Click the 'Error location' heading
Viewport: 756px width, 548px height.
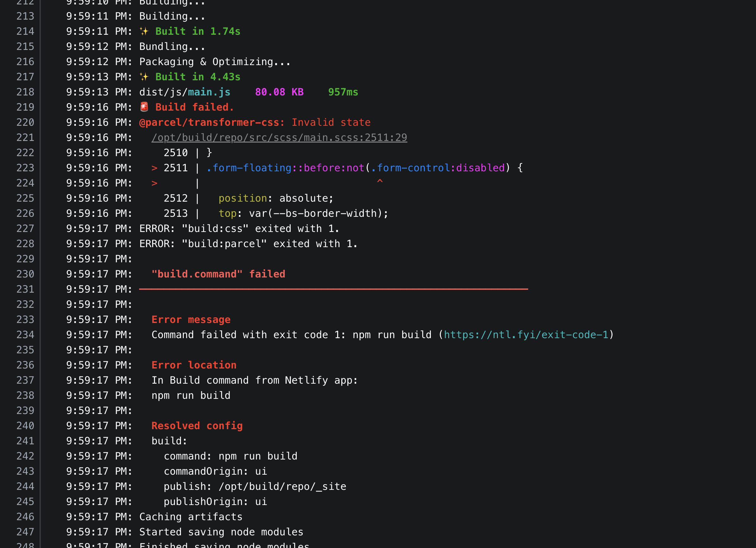(x=194, y=365)
